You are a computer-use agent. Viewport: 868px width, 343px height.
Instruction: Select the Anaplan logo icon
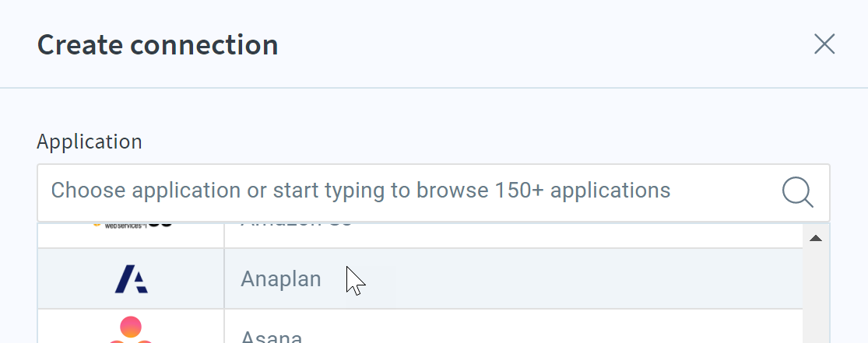pos(132,278)
